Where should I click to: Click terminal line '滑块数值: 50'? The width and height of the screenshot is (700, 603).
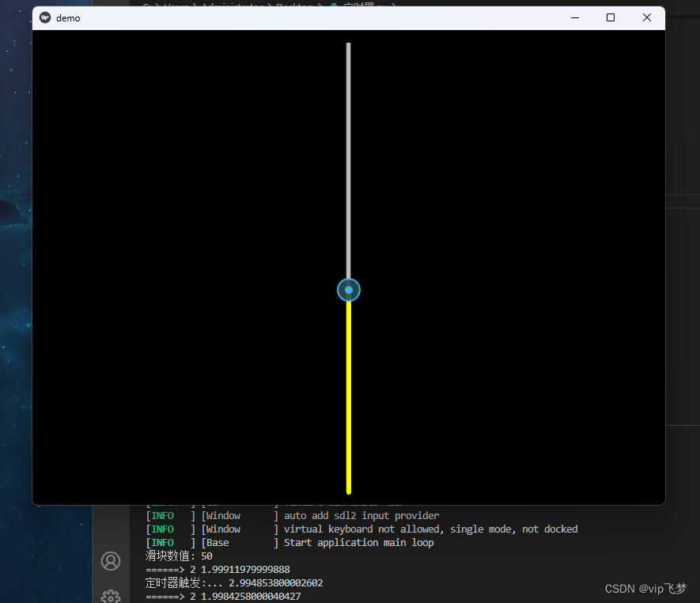point(179,556)
